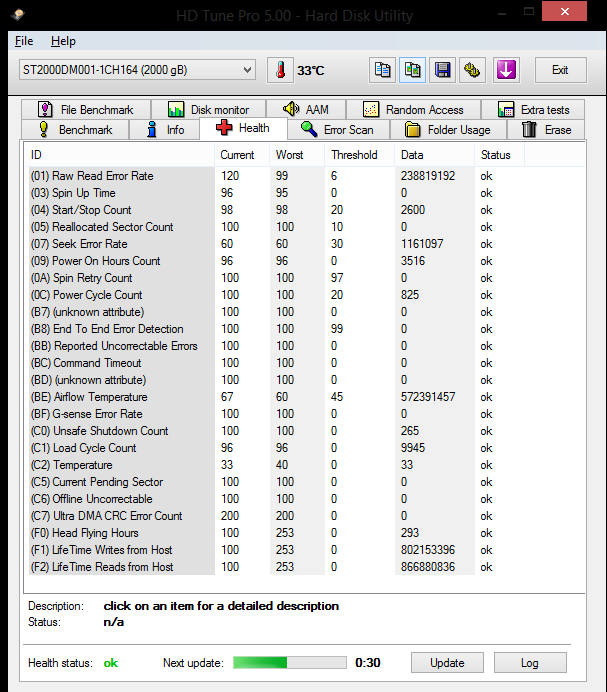This screenshot has width=607, height=692.
Task: Click the HD Tune app icon in title bar
Action: pos(18,15)
